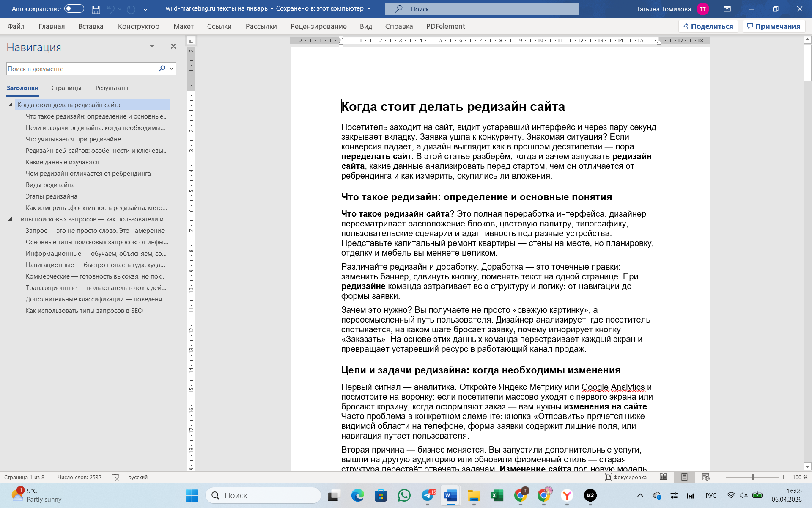
Task: Open the Рецензирование ribbon tab
Action: 318,26
